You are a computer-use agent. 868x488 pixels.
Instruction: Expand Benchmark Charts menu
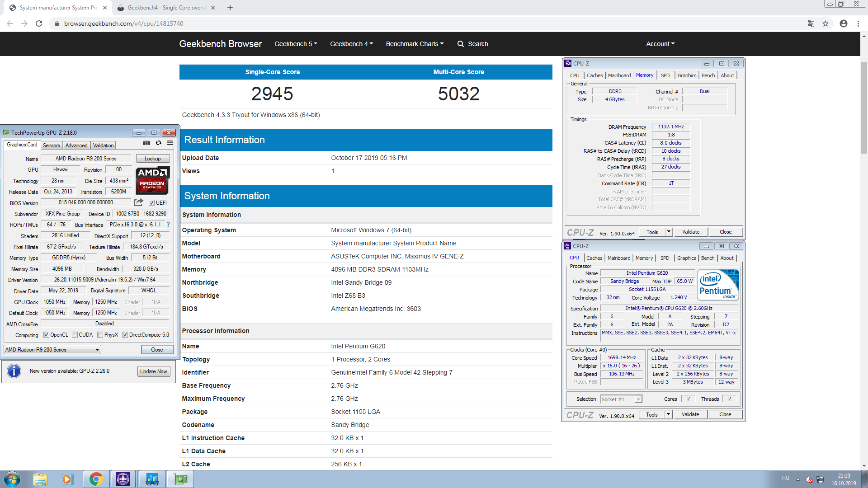click(x=415, y=44)
